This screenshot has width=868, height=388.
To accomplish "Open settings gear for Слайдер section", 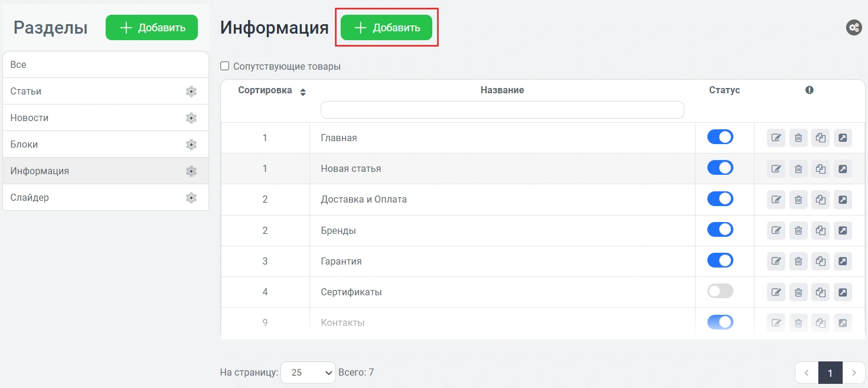I will point(191,198).
